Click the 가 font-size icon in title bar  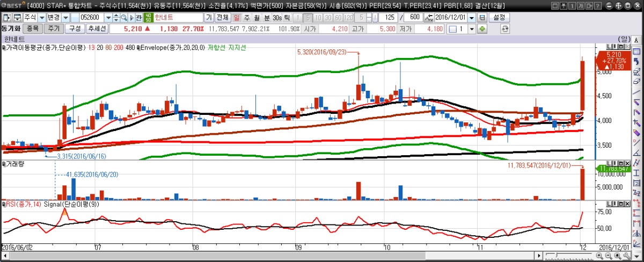click(x=580, y=5)
